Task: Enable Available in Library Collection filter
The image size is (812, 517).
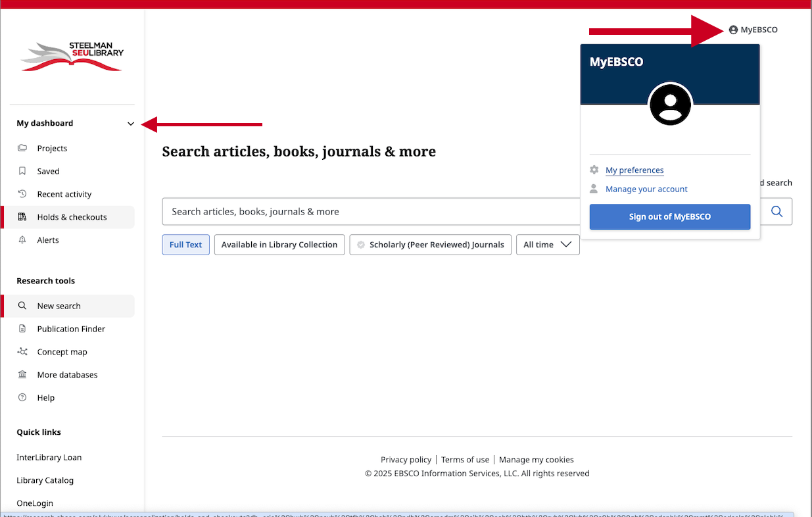Action: (x=279, y=244)
